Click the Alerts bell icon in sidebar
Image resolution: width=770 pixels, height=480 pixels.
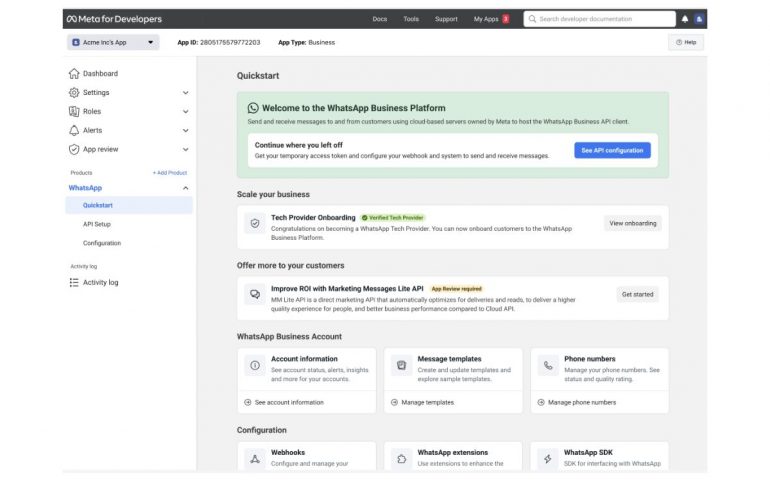pyautogui.click(x=74, y=131)
